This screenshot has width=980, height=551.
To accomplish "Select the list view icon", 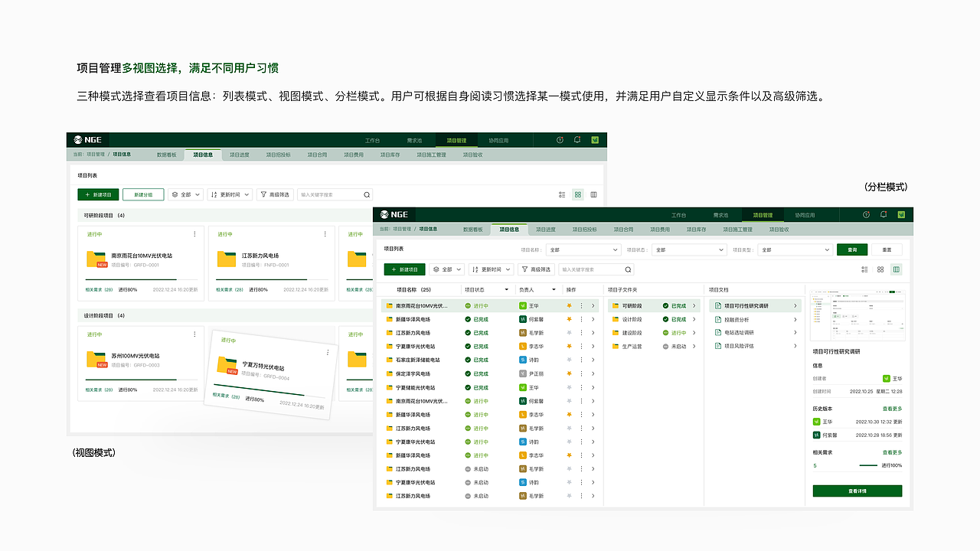I will click(865, 269).
